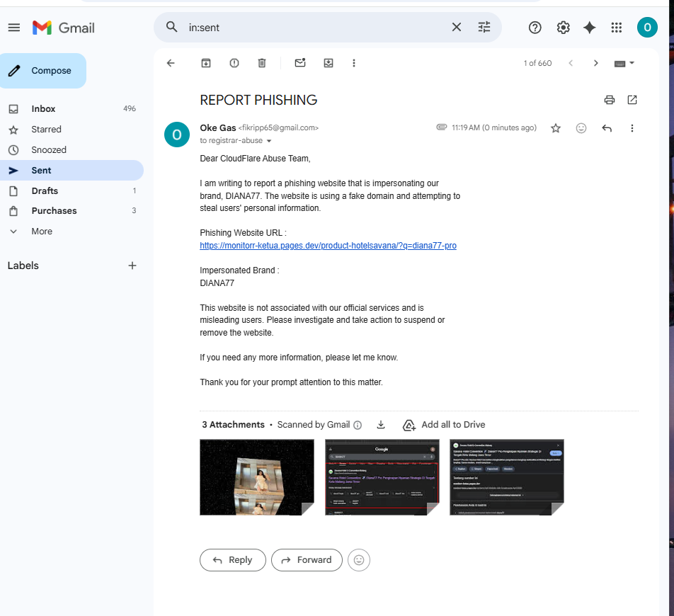This screenshot has width=674, height=616.
Task: Click sender name Oke Gas
Action: point(218,127)
